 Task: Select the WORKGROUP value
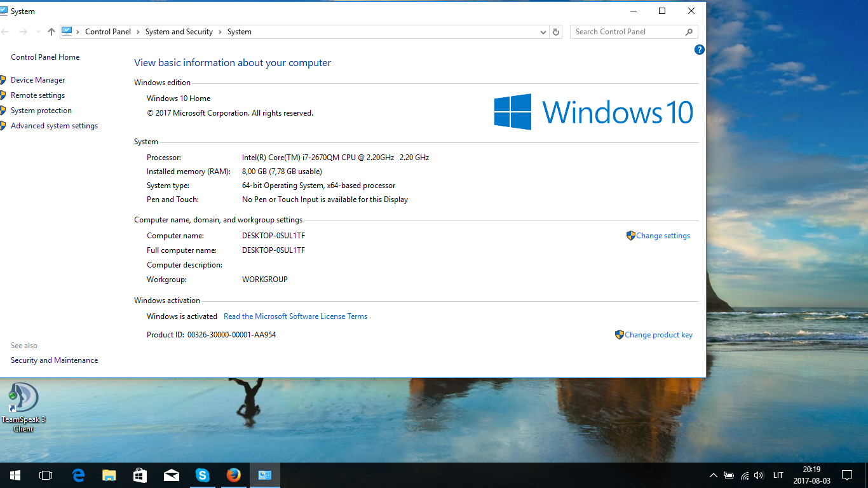pyautogui.click(x=265, y=280)
